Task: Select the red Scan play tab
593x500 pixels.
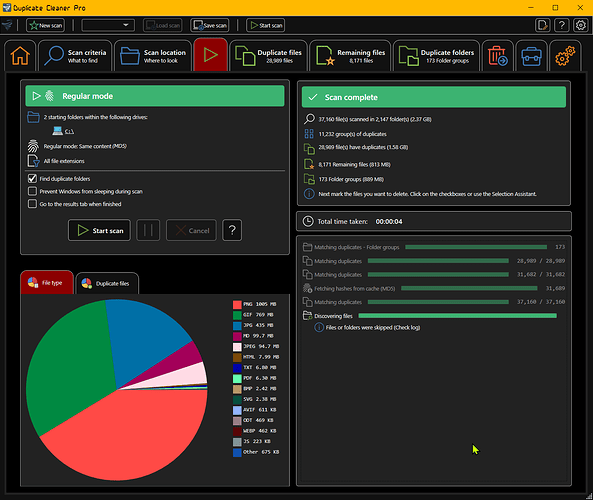Action: pos(210,55)
